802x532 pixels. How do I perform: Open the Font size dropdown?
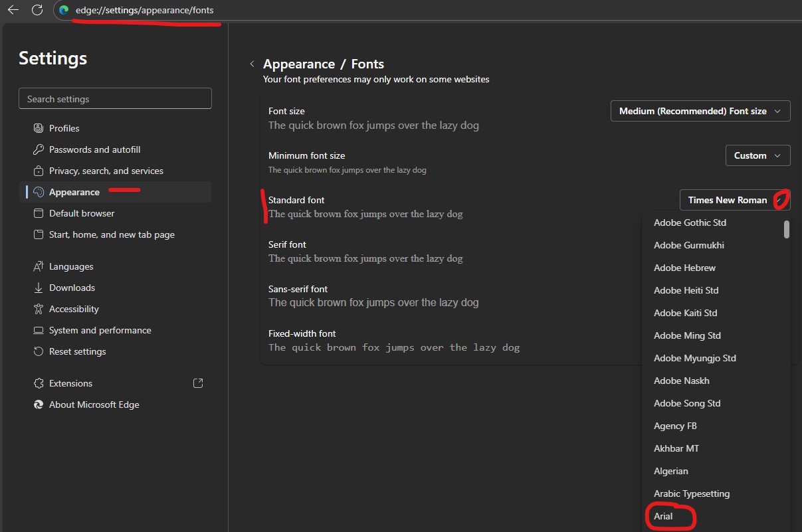point(700,111)
